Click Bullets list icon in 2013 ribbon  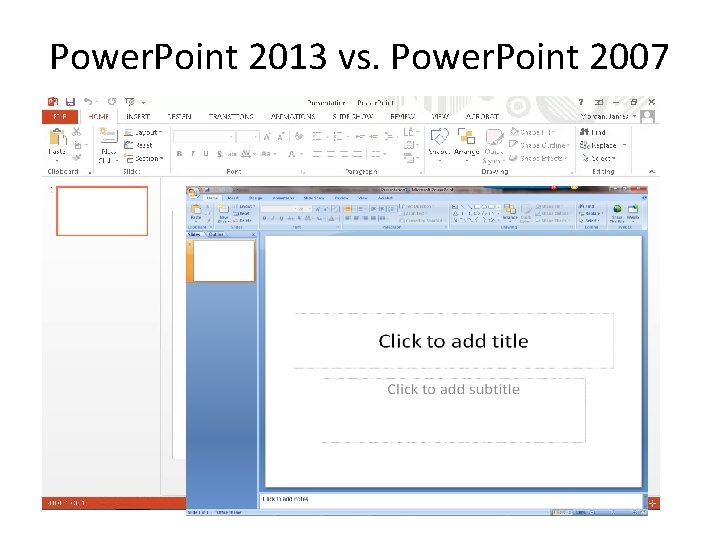coord(317,136)
